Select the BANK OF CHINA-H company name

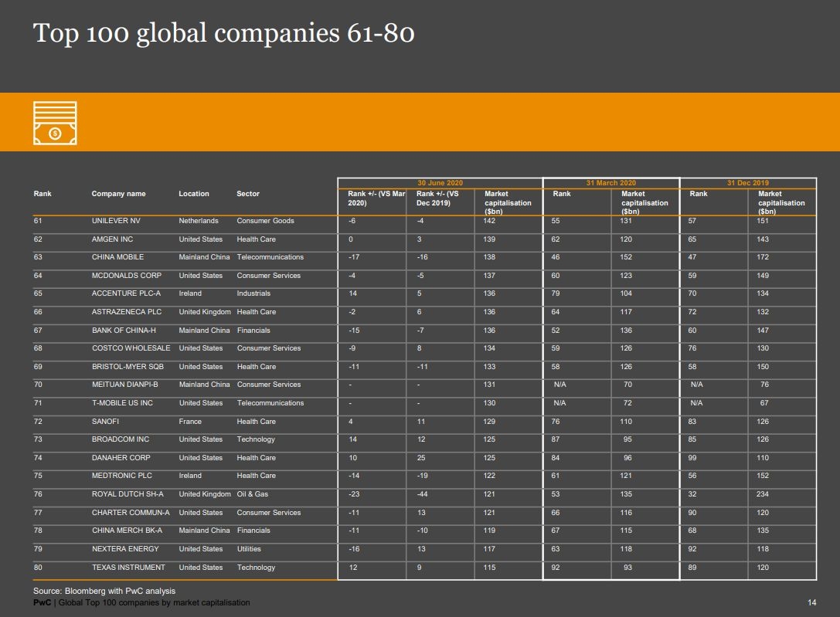pyautogui.click(x=124, y=331)
